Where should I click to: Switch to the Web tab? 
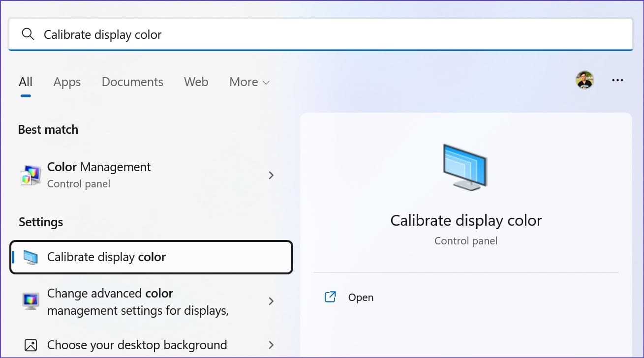196,82
